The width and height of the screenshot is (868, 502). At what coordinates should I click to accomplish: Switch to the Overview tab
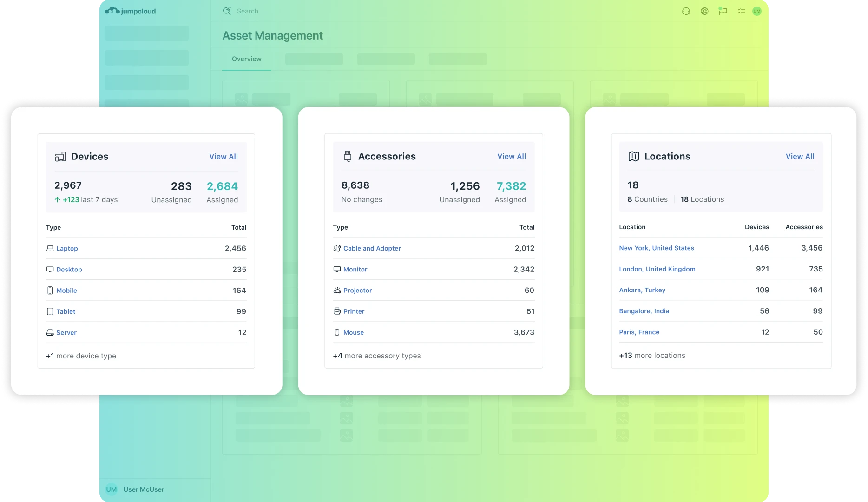(x=246, y=59)
